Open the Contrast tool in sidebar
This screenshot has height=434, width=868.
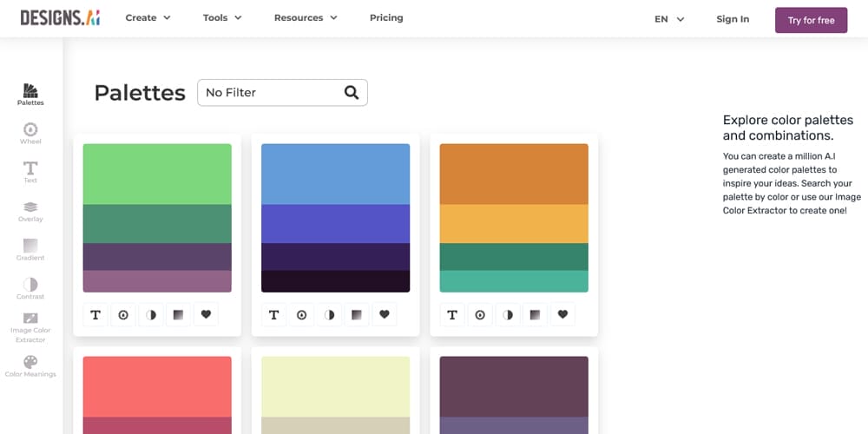click(x=30, y=288)
